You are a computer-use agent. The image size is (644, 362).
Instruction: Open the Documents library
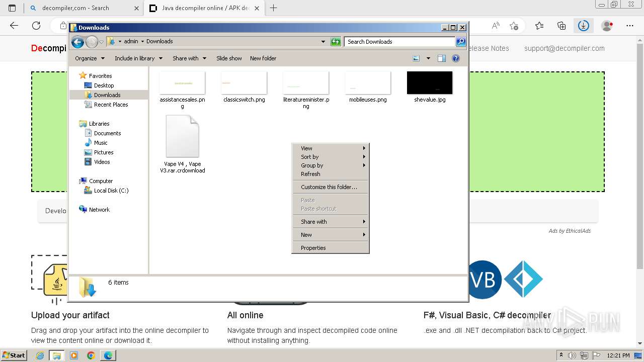point(107,133)
